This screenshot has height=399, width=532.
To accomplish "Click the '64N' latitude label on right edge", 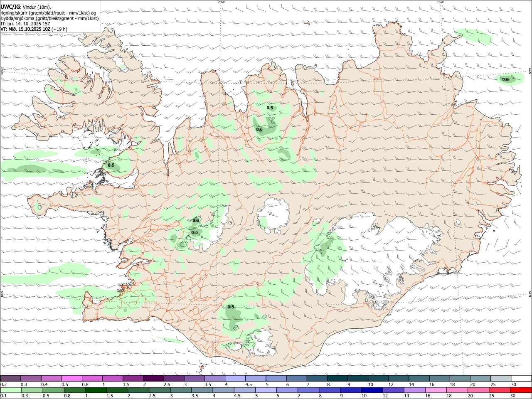I will (530, 294).
